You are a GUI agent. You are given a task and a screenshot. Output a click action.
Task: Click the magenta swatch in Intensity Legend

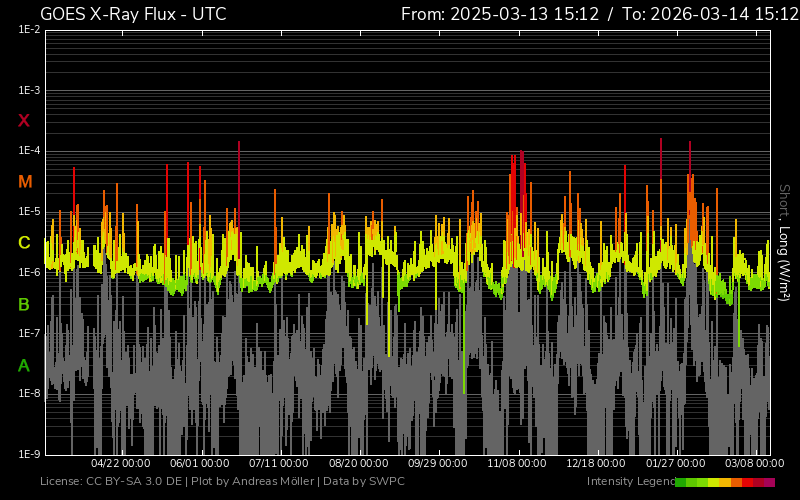[769, 482]
